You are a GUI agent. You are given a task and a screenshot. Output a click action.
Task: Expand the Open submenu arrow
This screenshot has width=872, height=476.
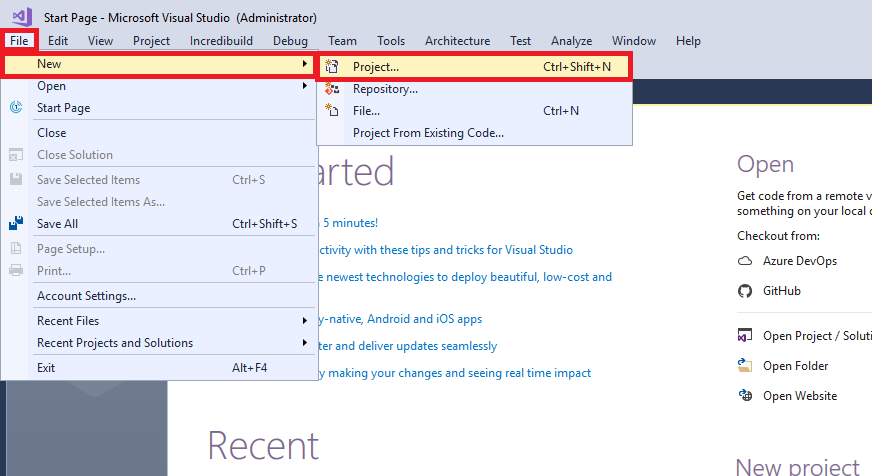click(305, 86)
